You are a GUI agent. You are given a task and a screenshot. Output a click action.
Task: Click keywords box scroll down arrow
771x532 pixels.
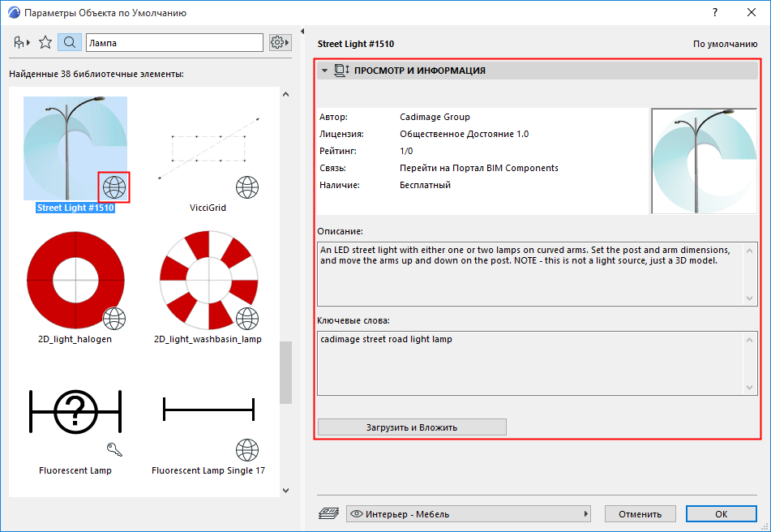click(749, 388)
